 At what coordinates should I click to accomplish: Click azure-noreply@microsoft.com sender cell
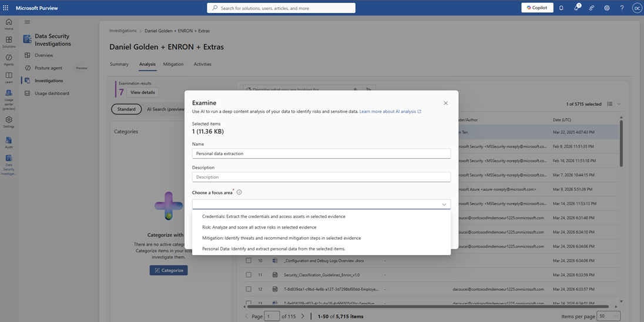click(x=497, y=189)
